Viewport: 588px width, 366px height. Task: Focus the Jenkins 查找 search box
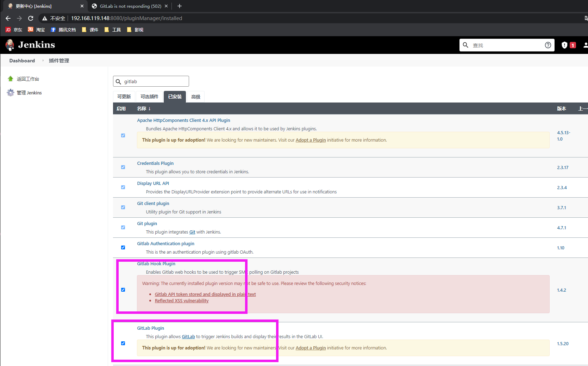point(507,45)
